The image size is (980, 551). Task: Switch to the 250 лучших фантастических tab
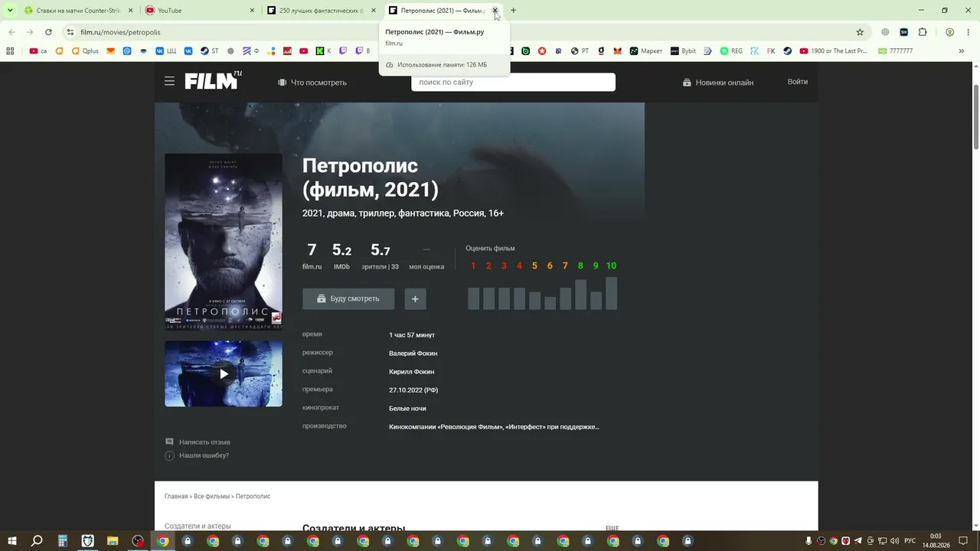[322, 11]
